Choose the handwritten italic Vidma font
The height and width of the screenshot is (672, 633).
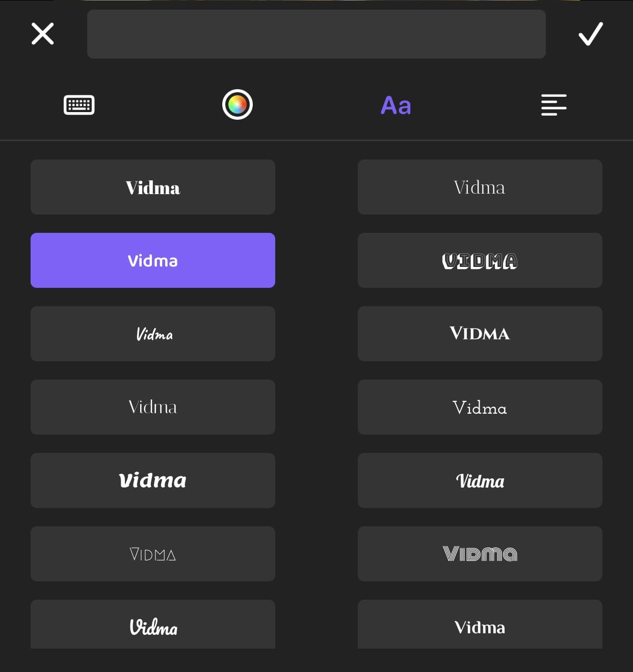[x=153, y=334]
